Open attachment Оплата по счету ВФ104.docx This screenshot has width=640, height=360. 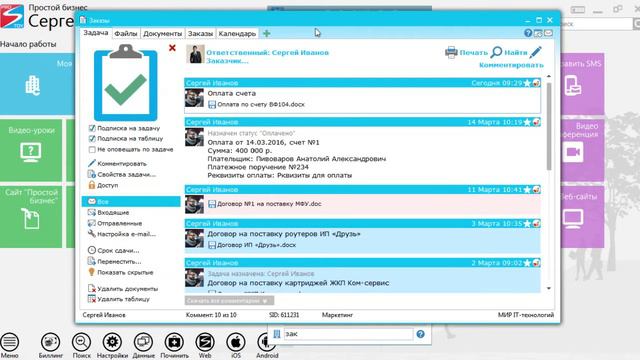coord(256,104)
